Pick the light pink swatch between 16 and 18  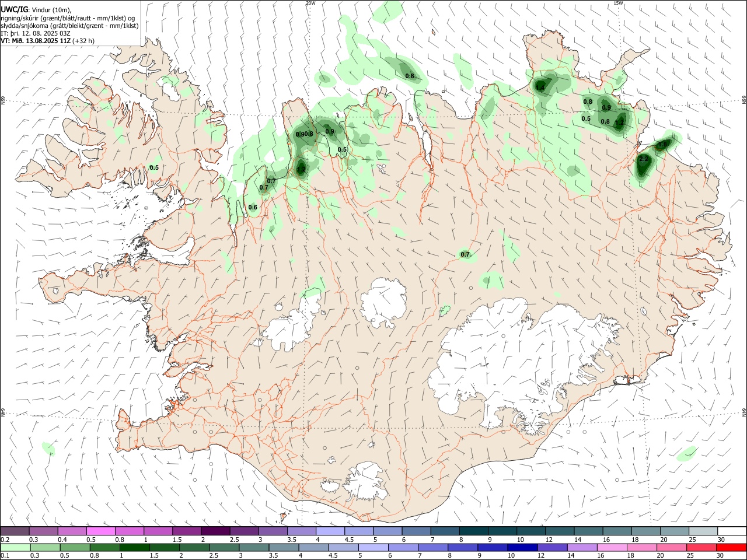611,547
